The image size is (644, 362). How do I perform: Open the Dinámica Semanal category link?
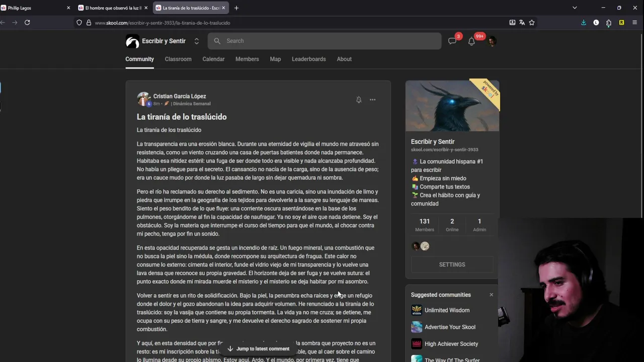point(192,104)
